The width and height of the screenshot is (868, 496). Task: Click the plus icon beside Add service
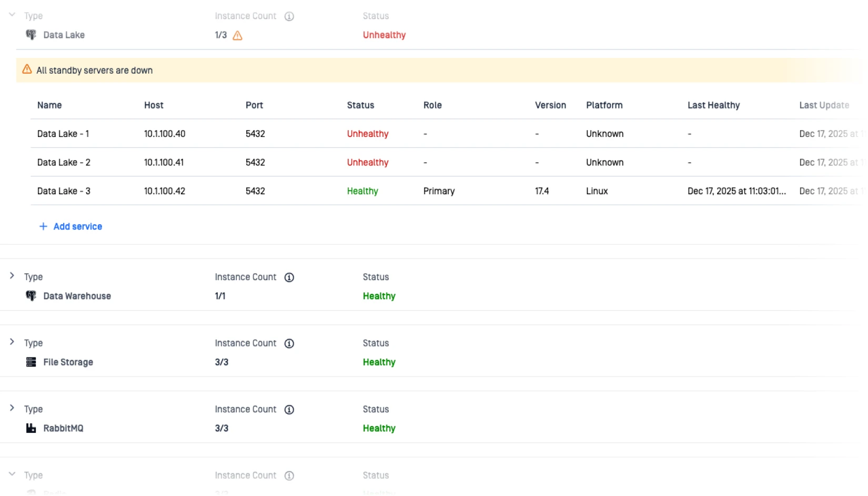pyautogui.click(x=43, y=226)
